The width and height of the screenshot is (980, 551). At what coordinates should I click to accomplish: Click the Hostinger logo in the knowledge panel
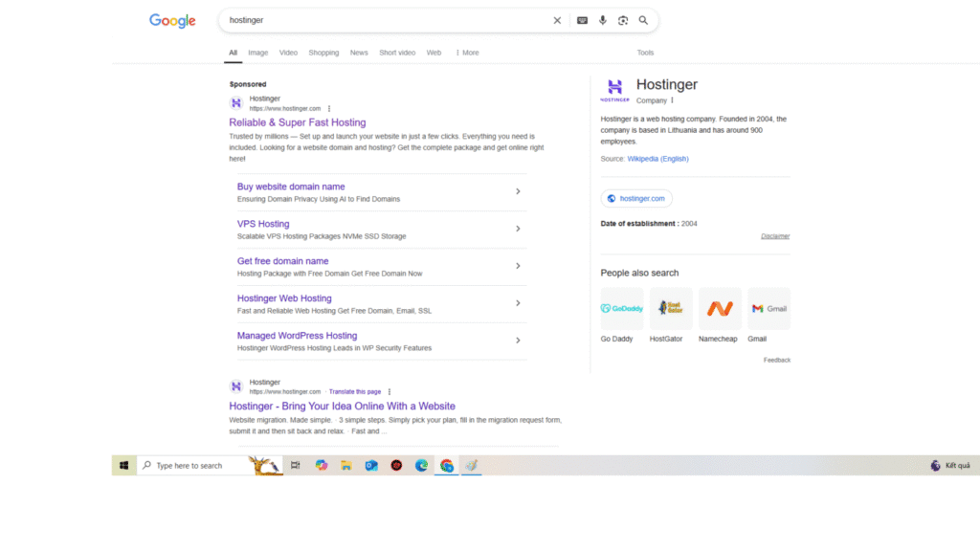pyautogui.click(x=615, y=90)
